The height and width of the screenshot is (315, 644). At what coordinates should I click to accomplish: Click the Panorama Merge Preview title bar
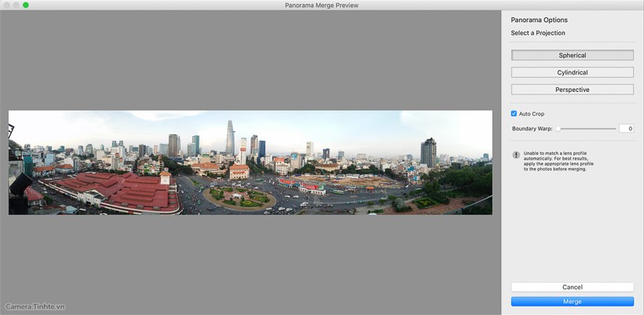pos(322,5)
